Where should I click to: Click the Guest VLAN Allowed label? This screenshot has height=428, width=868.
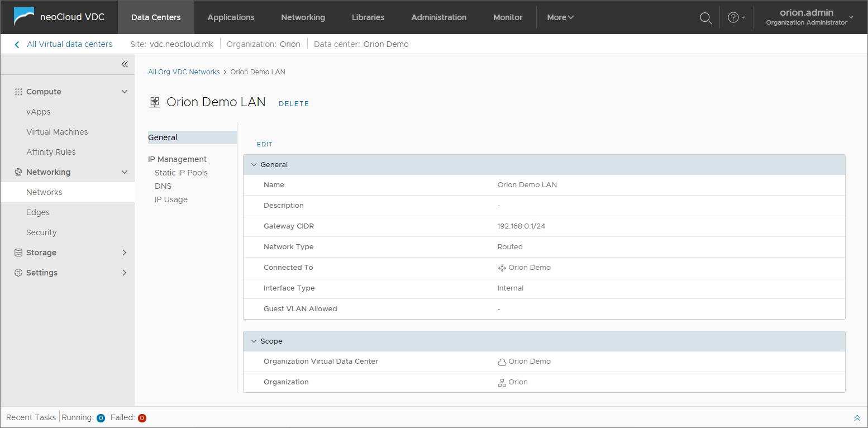coord(301,309)
